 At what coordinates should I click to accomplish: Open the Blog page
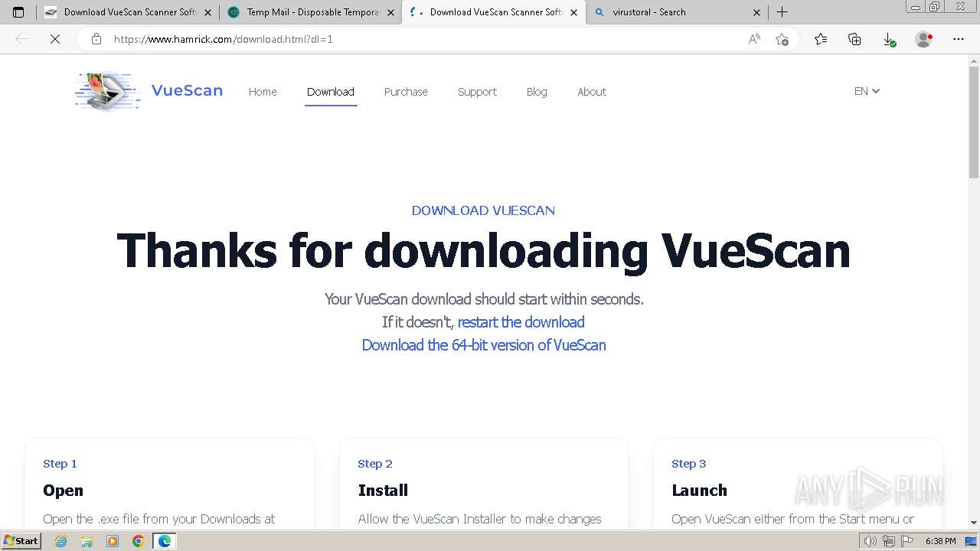(x=537, y=92)
